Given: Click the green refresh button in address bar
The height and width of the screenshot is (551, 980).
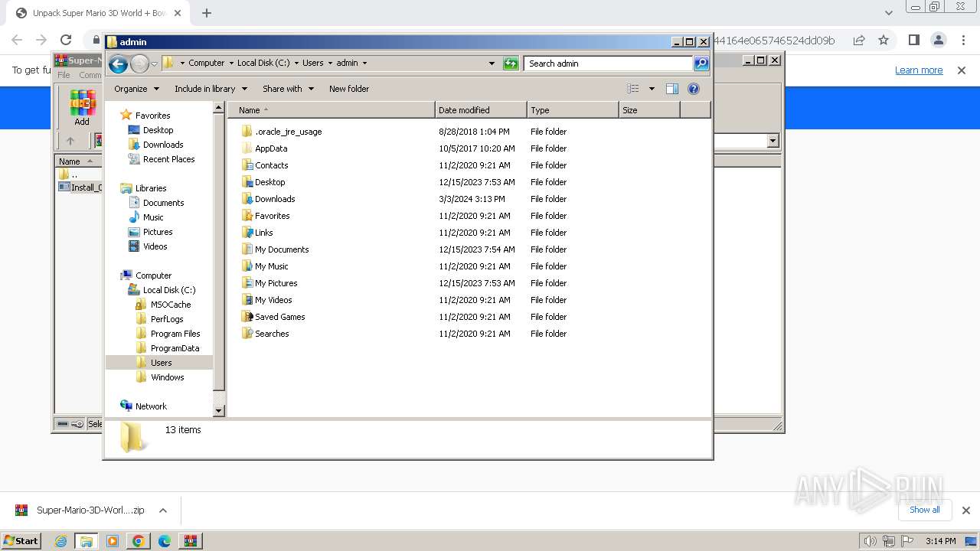Looking at the screenshot, I should [x=511, y=64].
